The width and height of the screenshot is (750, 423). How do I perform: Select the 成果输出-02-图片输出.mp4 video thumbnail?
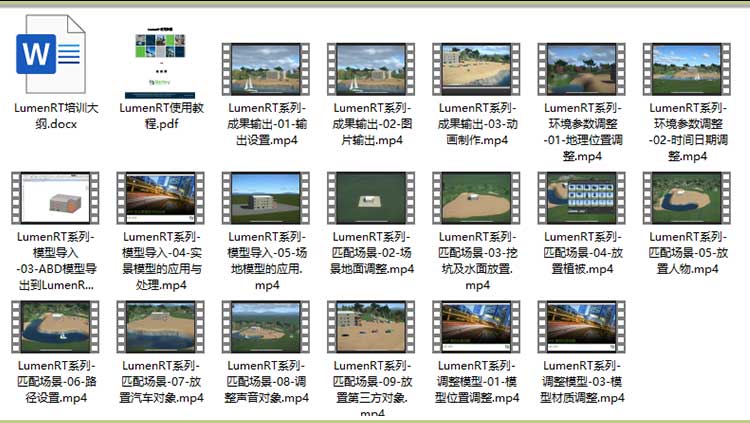371,69
